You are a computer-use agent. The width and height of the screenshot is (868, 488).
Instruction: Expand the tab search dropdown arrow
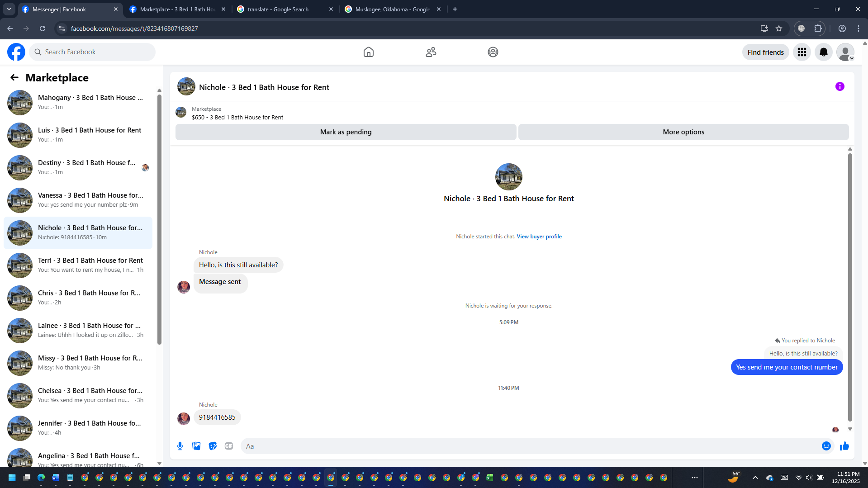pos(9,9)
